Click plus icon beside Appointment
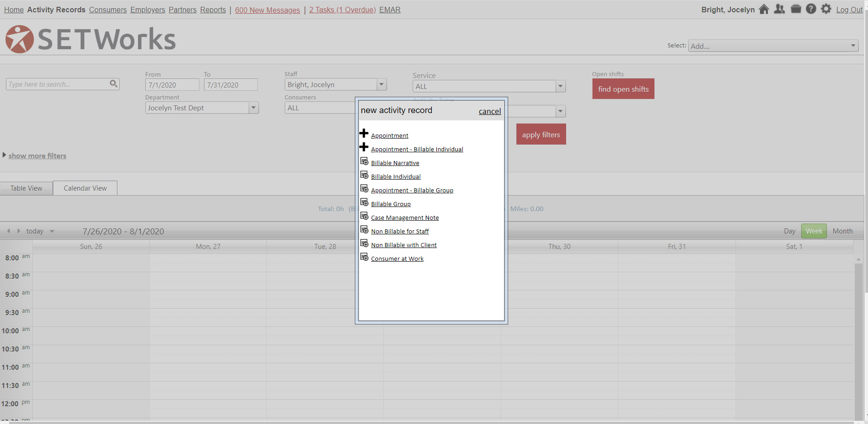 (364, 134)
